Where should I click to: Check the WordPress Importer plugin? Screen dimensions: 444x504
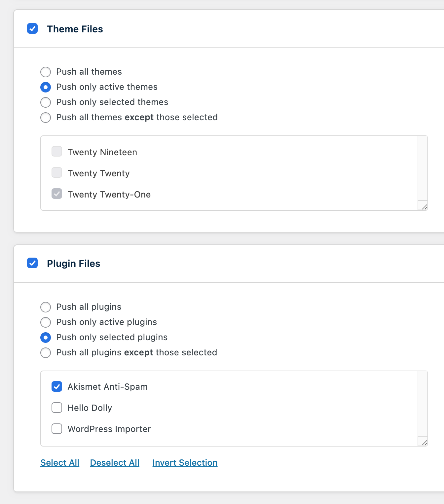pos(57,429)
